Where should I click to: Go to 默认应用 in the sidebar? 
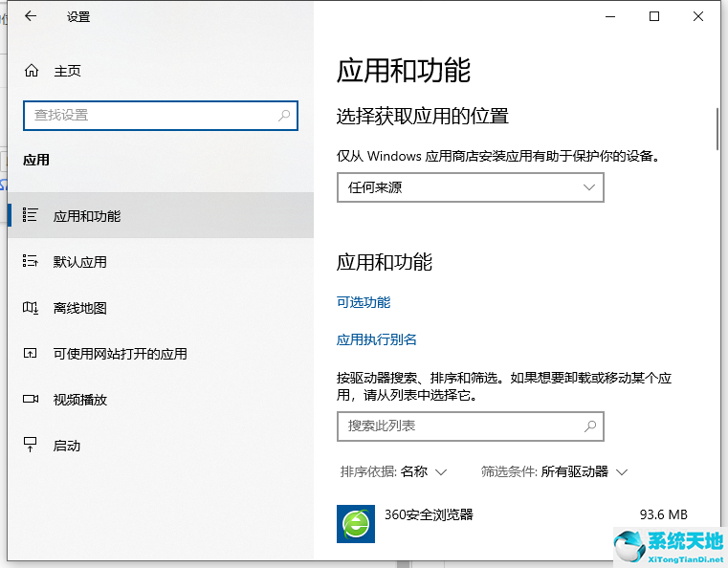coord(161,262)
